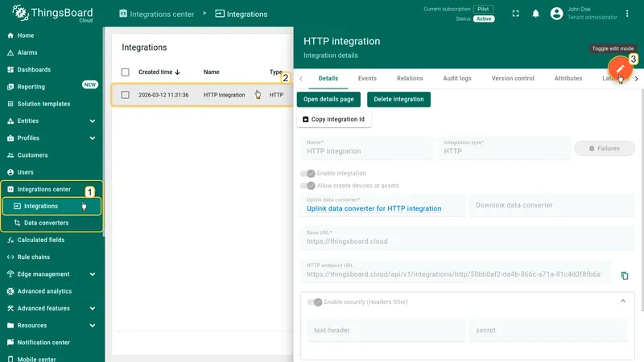Screen dimensions: 644x362
Task: Switch to the Events tab
Action: tap(367, 78)
